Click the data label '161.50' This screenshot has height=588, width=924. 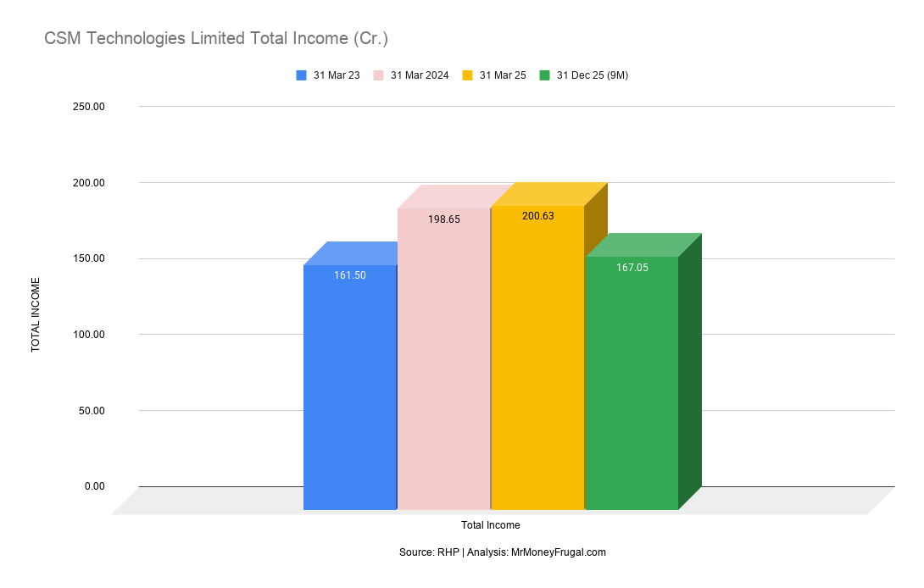[350, 275]
